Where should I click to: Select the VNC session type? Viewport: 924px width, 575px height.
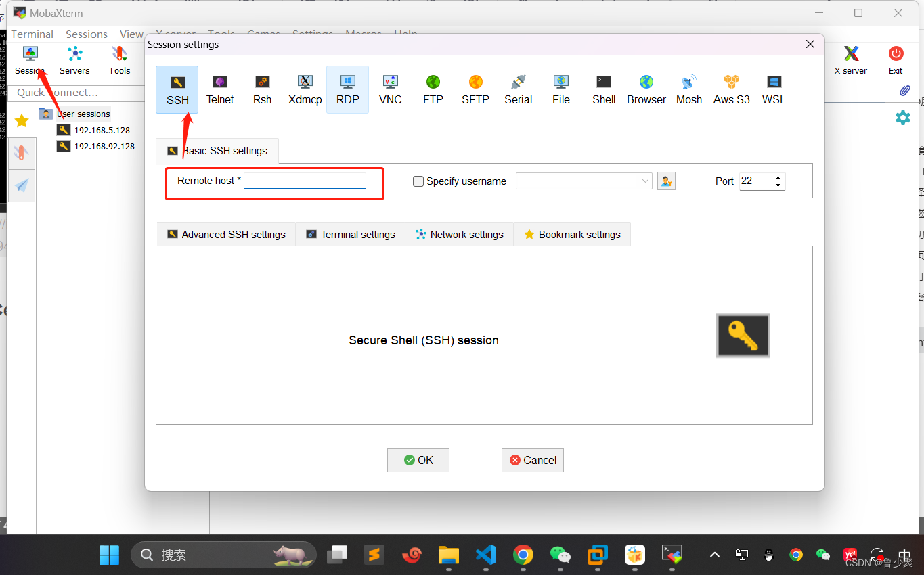click(x=391, y=89)
